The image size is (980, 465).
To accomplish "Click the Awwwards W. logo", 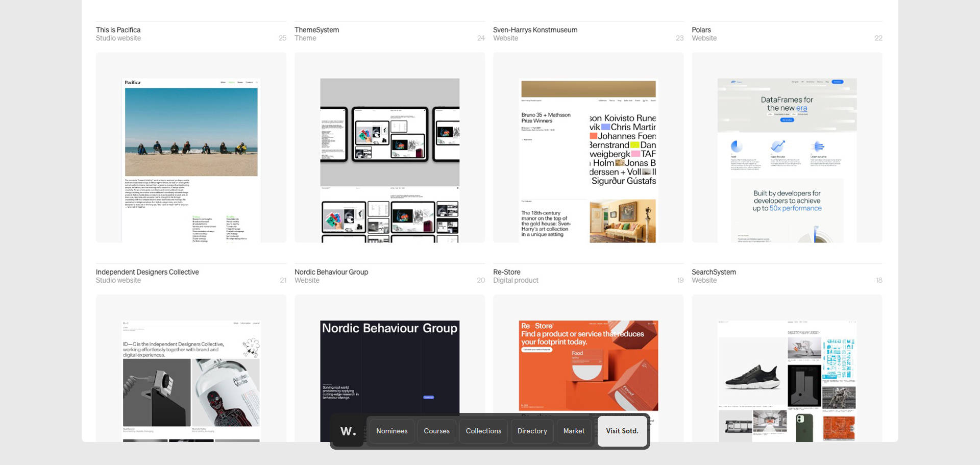I will pyautogui.click(x=348, y=431).
